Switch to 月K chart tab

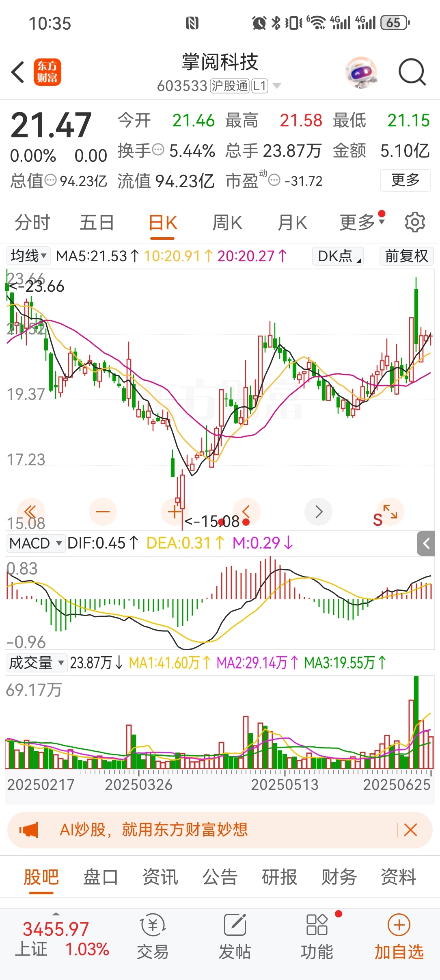pos(292,222)
